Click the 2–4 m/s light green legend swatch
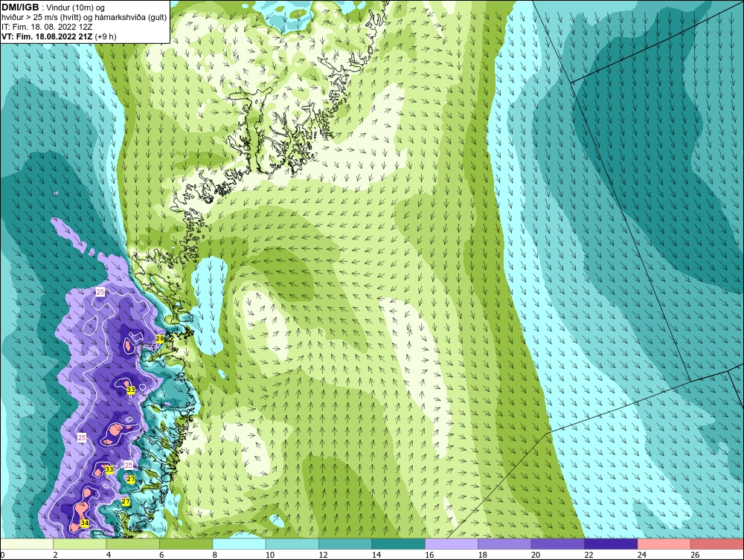 click(80, 544)
